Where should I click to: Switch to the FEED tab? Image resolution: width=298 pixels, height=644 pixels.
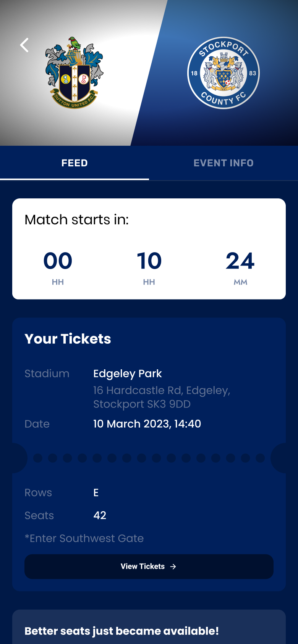click(x=74, y=163)
